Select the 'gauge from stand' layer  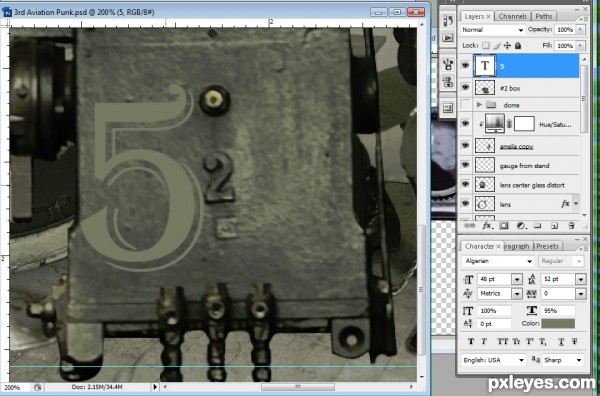[x=524, y=166]
